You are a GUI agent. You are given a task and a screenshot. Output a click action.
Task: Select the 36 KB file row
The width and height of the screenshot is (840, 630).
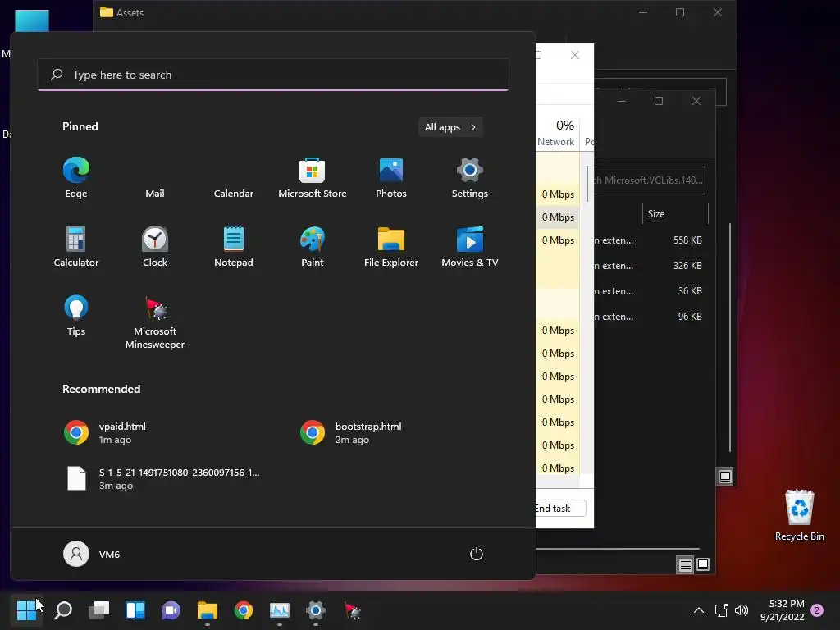click(651, 291)
